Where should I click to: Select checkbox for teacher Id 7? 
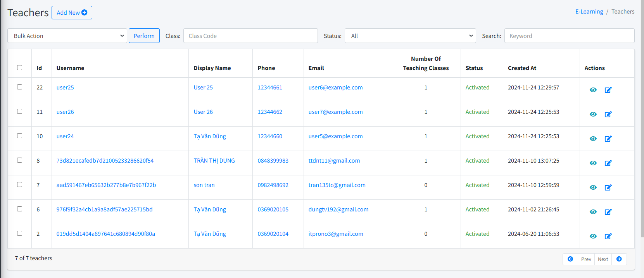20,185
